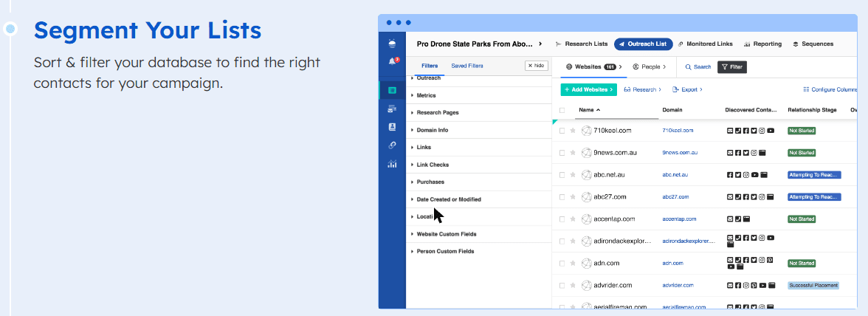Open the Pro Drone State Parks project dropdown
Screen dimensions: 868x316
480,44
